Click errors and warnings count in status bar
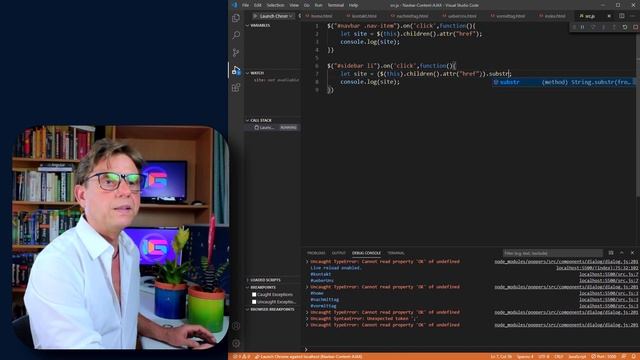The image size is (640, 360). [242, 356]
